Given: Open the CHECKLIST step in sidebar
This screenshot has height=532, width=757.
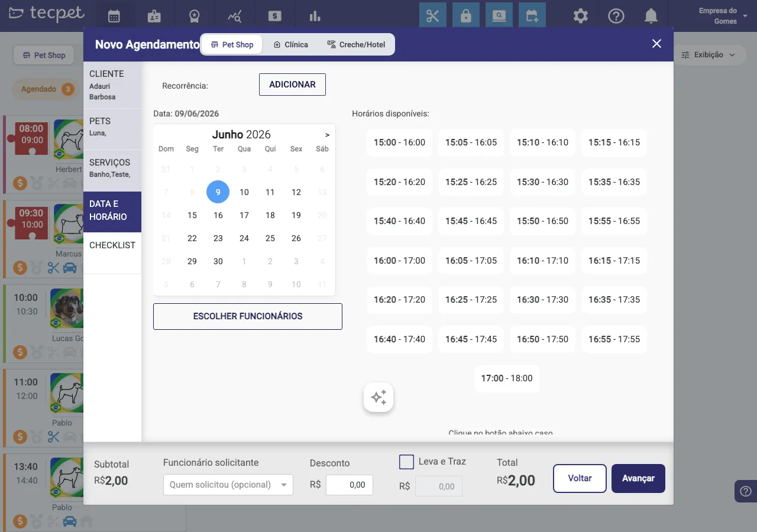Looking at the screenshot, I should (x=112, y=253).
